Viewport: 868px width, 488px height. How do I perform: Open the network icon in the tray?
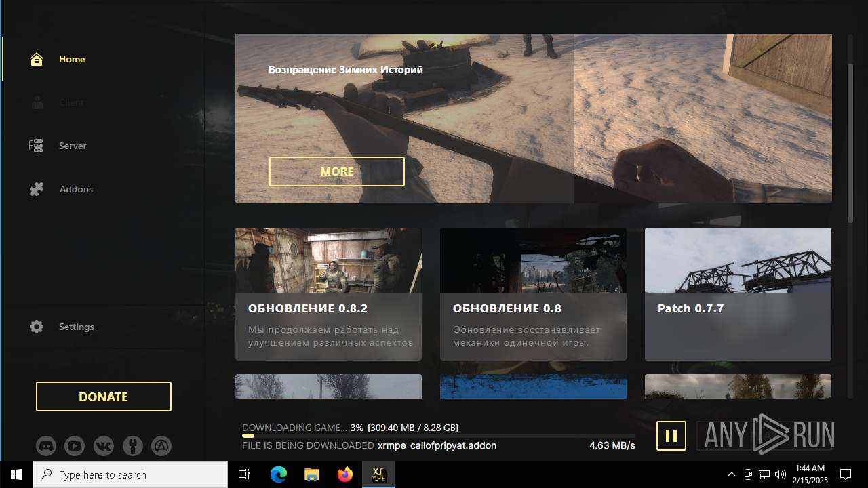[764, 474]
